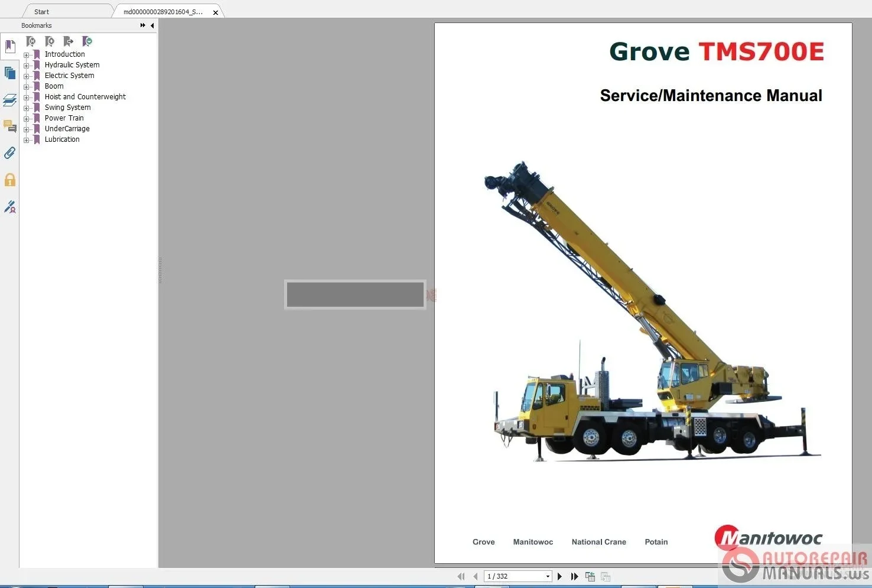The image size is (872, 588).
Task: Go to the previous page
Action: (476, 576)
